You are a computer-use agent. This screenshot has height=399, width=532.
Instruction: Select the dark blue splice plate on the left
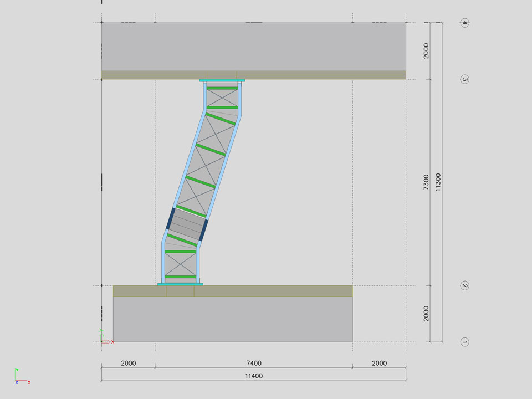pos(171,218)
